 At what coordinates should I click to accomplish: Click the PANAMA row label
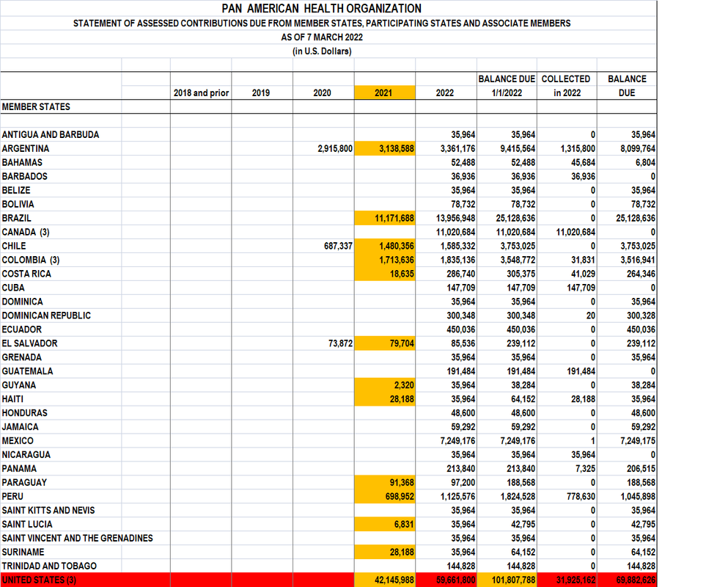click(19, 470)
